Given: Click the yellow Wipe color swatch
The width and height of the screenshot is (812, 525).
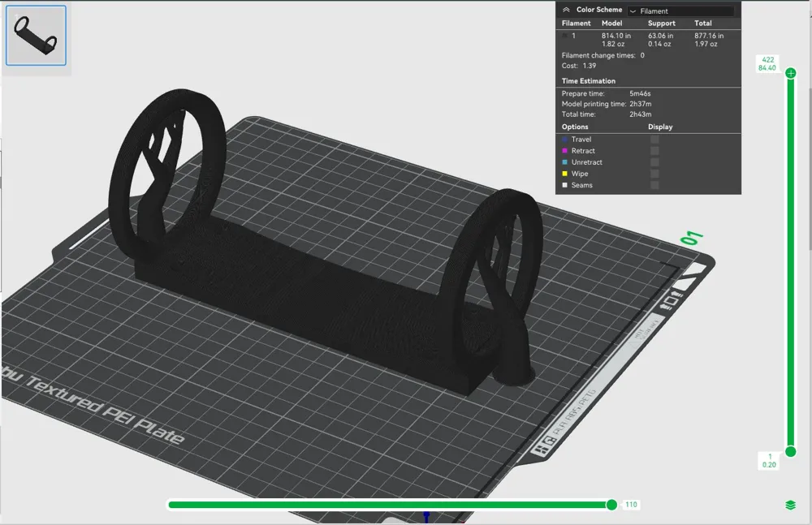Looking at the screenshot, I should (564, 174).
